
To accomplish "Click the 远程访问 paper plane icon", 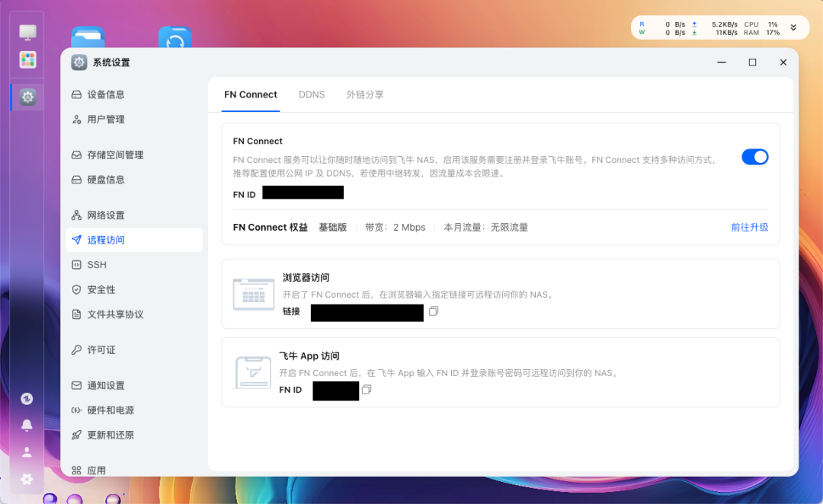I will coord(77,240).
